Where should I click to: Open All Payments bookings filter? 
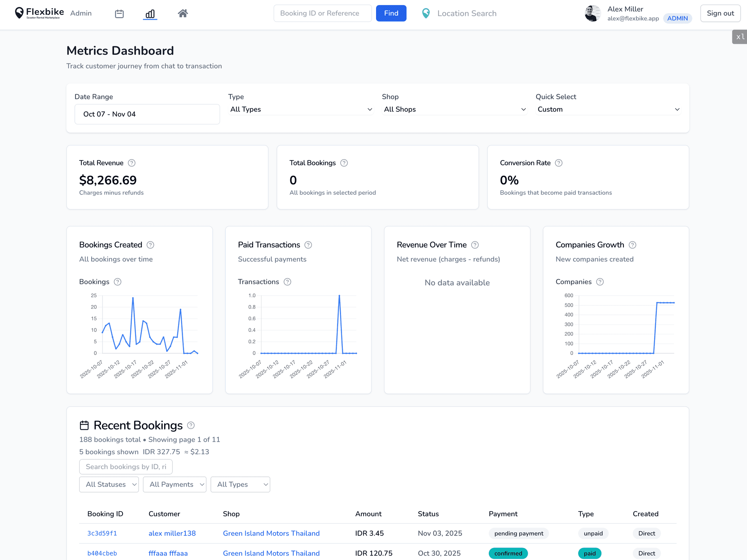(x=174, y=484)
